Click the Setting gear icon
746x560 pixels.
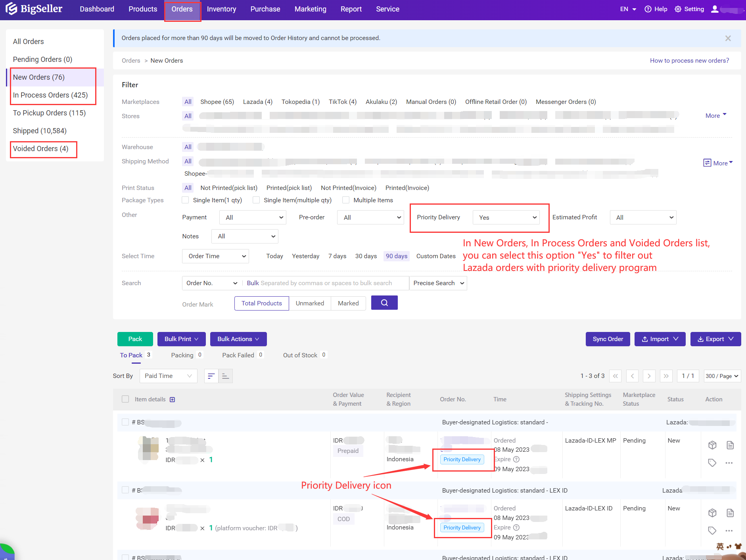[678, 9]
